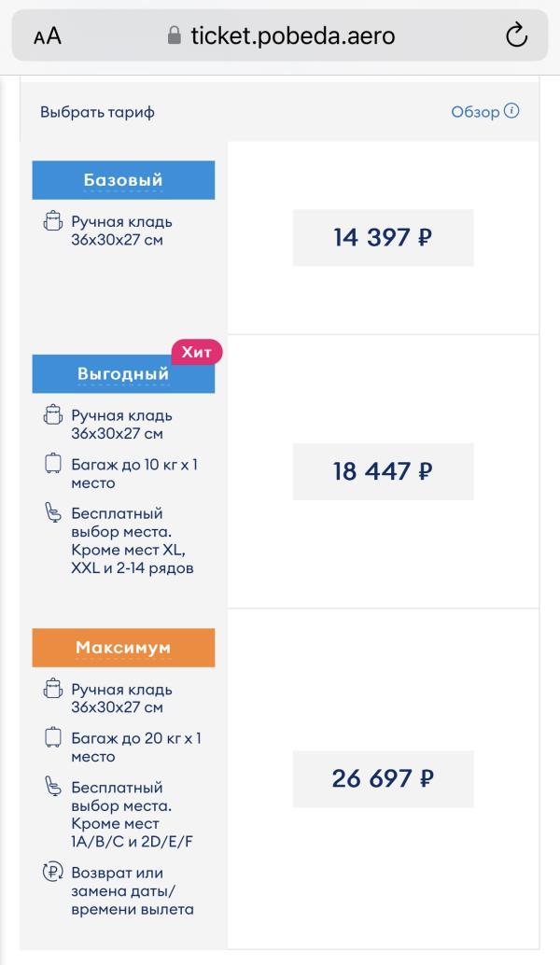
Task: Choose the 18 447 ₽ fare
Action: 383,471
